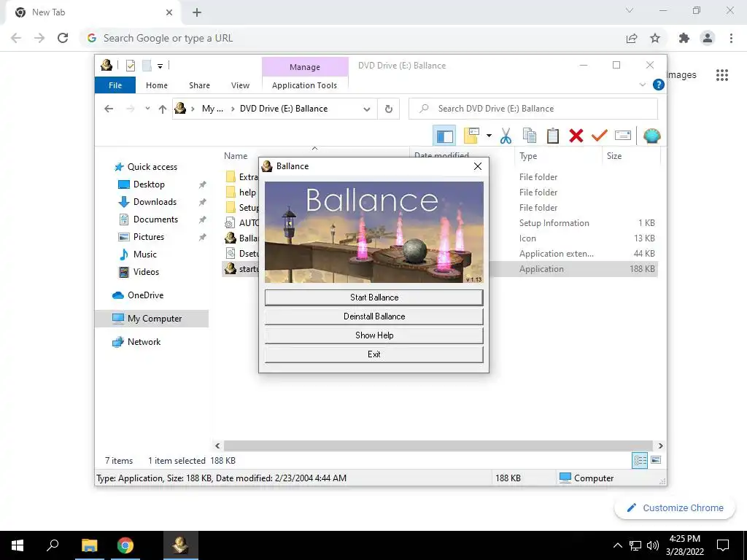Screen dimensions: 747x560
Task: Open the address bar history dropdown
Action: (x=366, y=109)
